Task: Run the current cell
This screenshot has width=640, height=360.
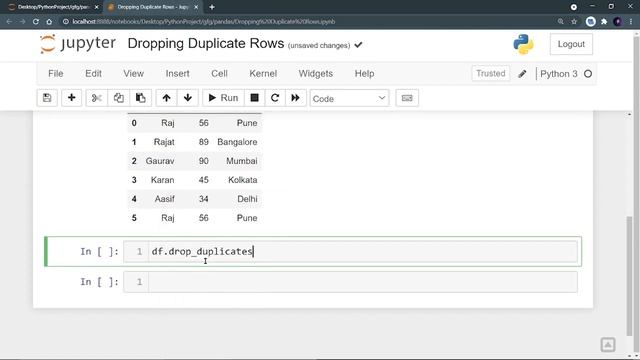Action: click(x=223, y=98)
